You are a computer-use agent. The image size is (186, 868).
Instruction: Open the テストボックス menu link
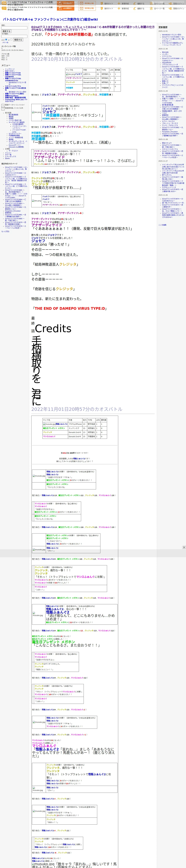10,157
